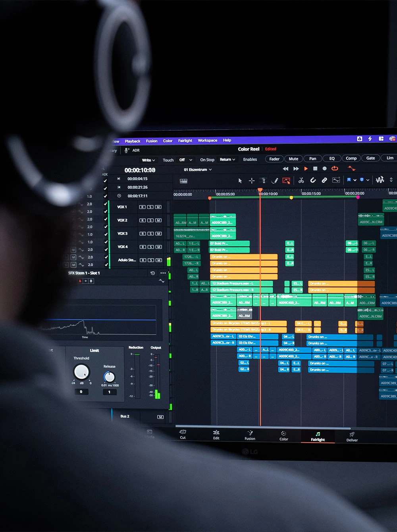This screenshot has height=532, width=397.
Task: Click the blue flag icon
Action: point(349,180)
